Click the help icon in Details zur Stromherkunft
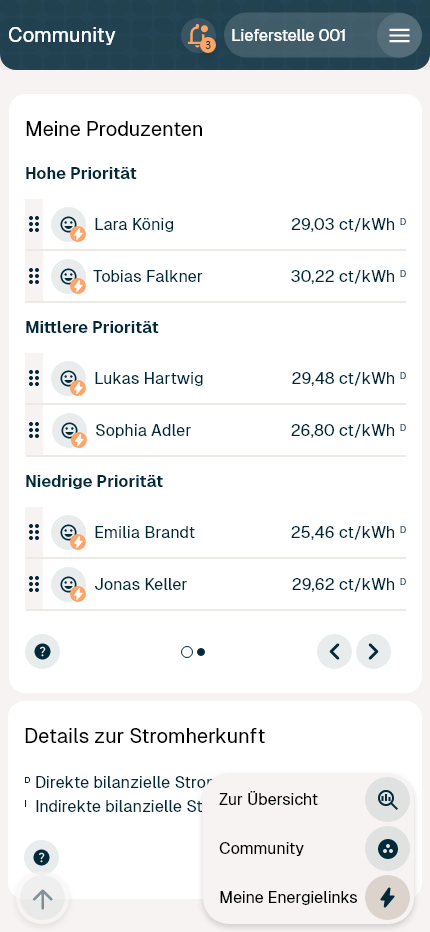Image resolution: width=430 pixels, height=932 pixels. coord(41,858)
